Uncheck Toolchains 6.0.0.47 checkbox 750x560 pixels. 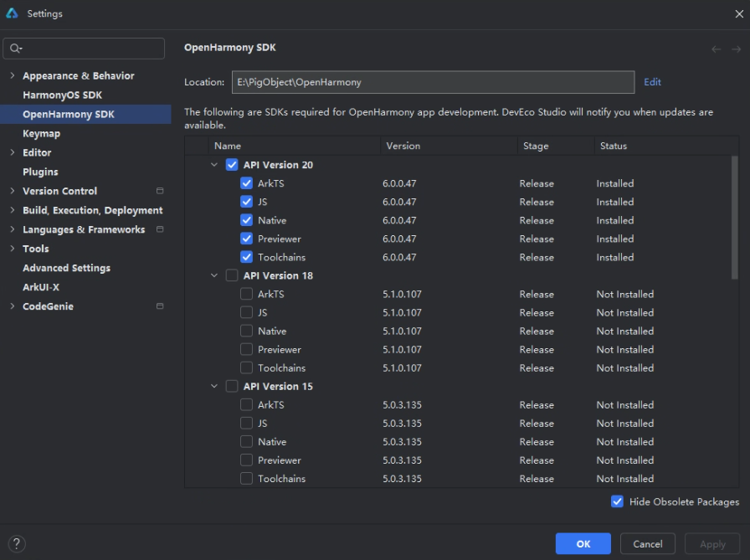pos(246,257)
